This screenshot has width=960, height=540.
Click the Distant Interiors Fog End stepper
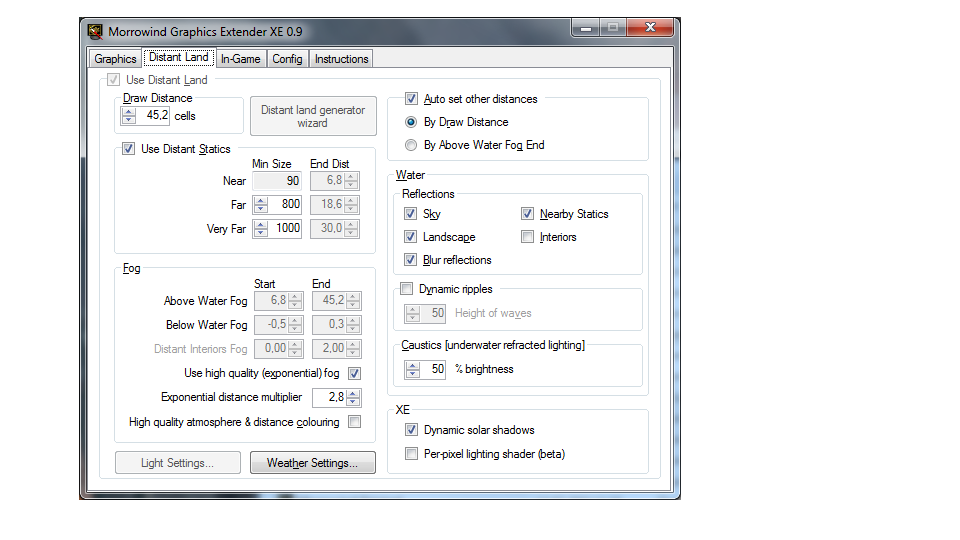pos(353,348)
